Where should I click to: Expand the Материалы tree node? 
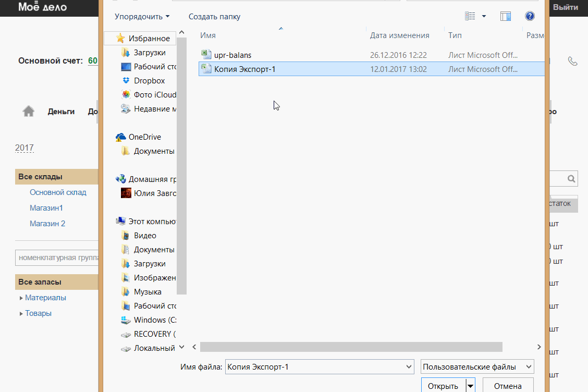[21, 298]
